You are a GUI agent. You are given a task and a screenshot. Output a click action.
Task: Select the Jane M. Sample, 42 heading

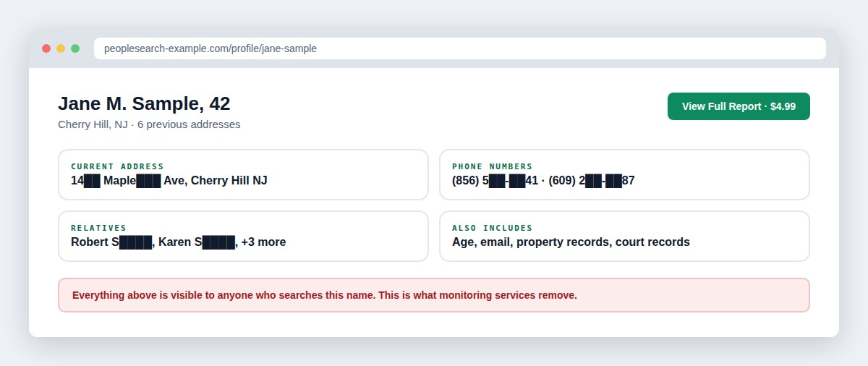144,103
